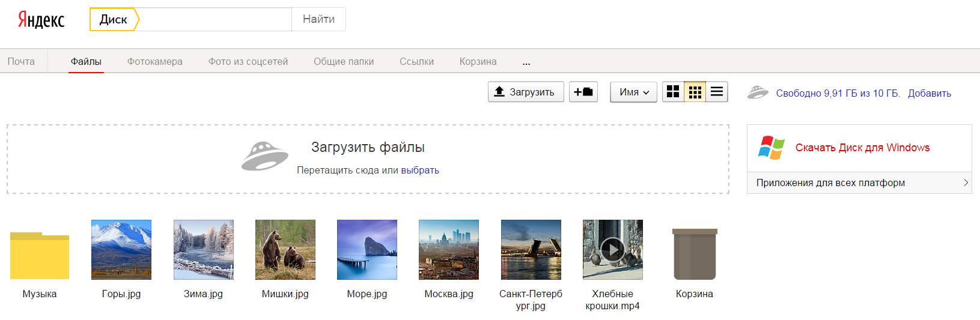
Task: Click the Яндекс logo
Action: 41,19
